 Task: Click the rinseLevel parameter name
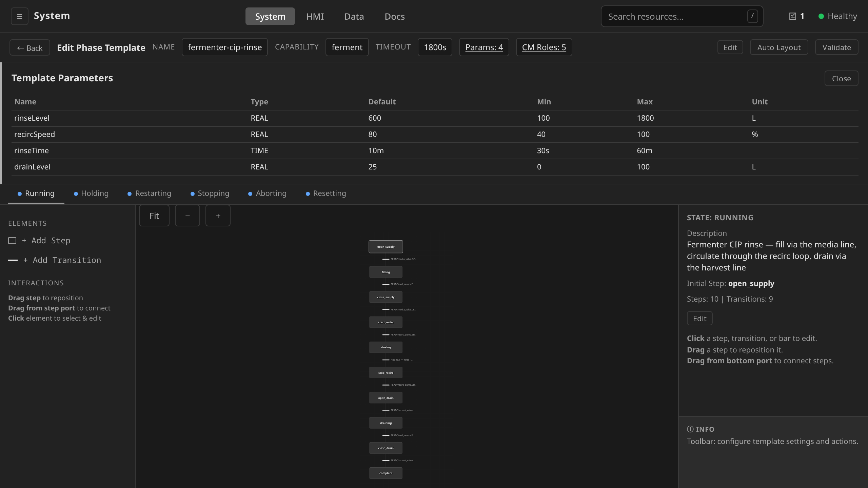(x=32, y=118)
